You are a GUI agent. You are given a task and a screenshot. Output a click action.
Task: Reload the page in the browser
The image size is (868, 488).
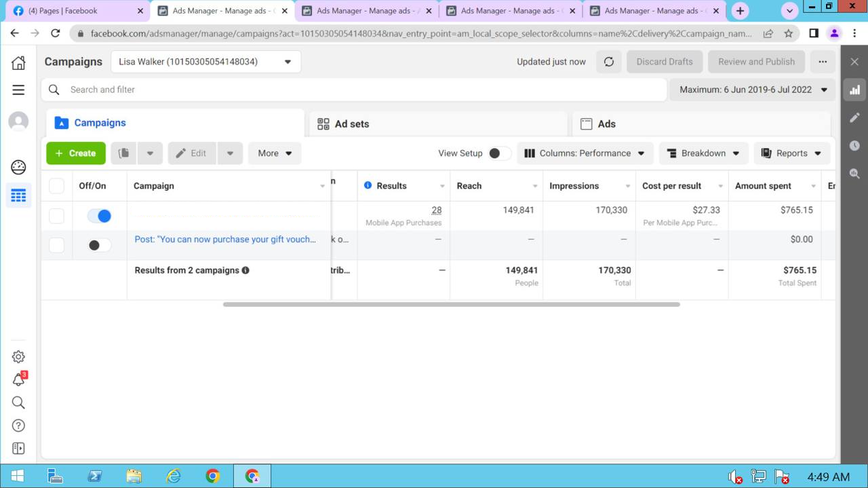(56, 33)
